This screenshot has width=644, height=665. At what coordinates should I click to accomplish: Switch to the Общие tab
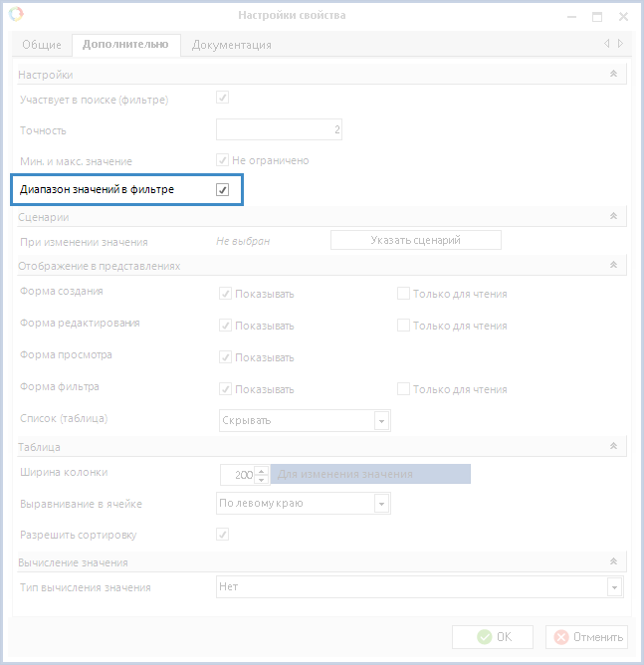pos(42,45)
